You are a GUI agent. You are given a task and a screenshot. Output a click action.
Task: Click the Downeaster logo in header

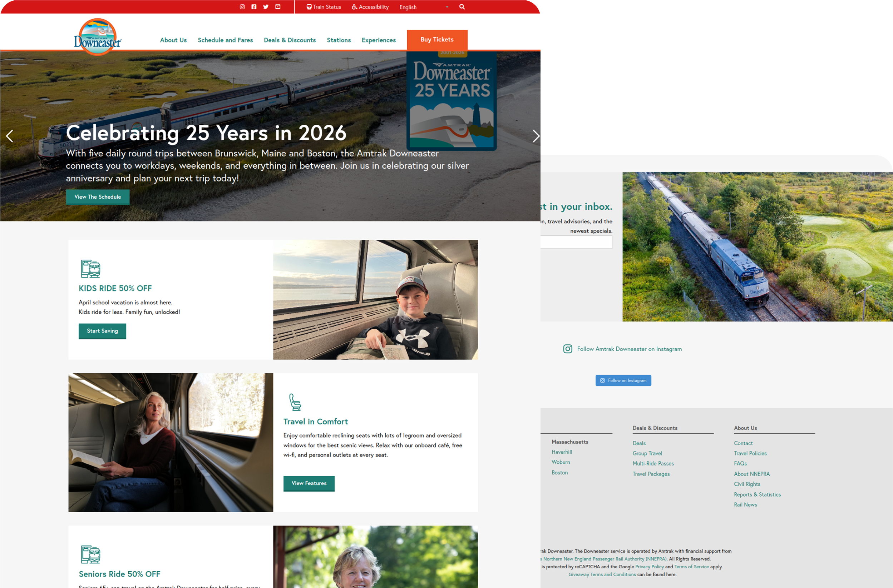[97, 37]
